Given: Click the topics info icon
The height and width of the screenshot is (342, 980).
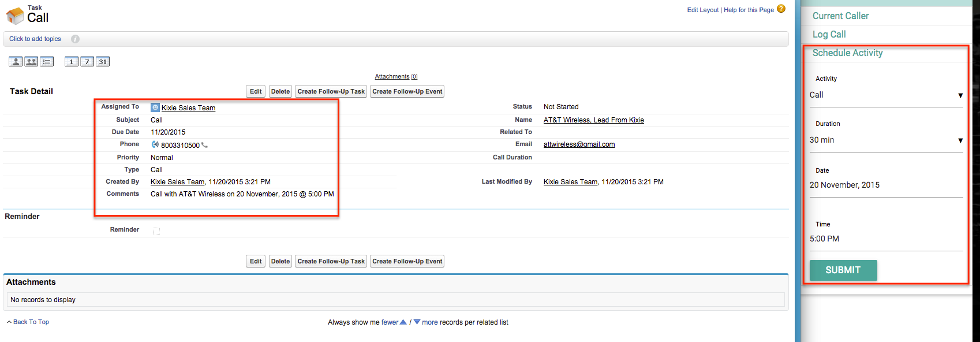Looking at the screenshot, I should tap(75, 39).
